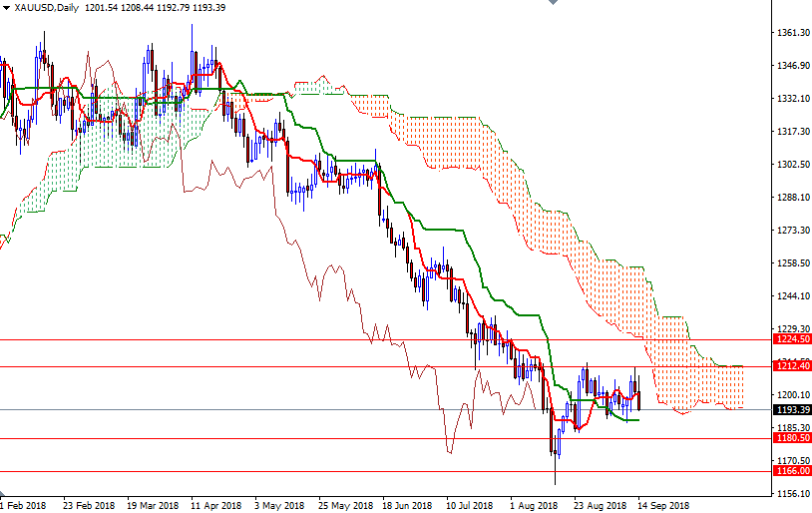812x513 pixels.
Task: Select the red 1166.00 price label
Action: (x=792, y=471)
